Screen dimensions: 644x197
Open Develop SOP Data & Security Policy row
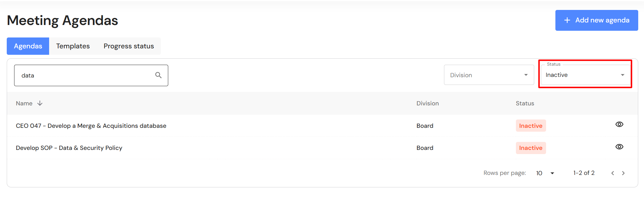pyautogui.click(x=69, y=148)
